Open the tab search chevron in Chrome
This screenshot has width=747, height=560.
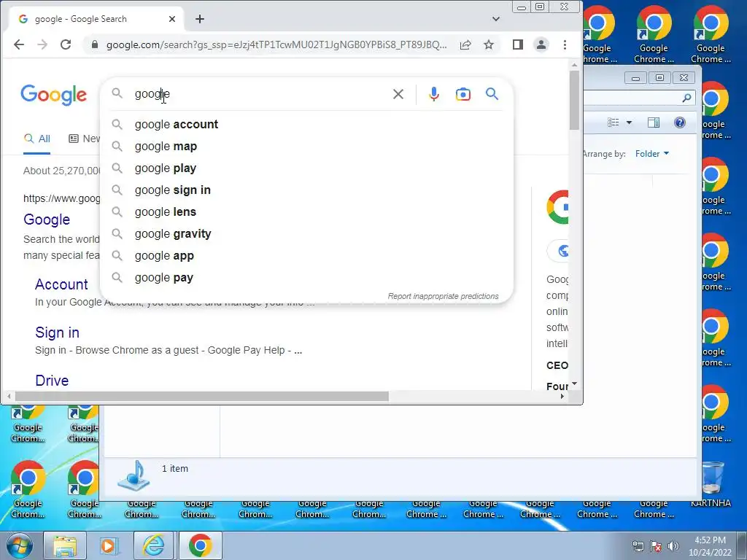[x=496, y=19]
